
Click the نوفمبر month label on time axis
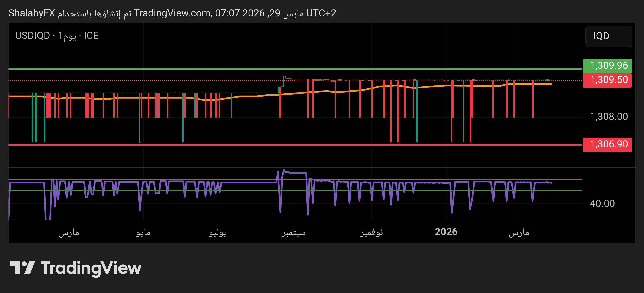point(371,232)
